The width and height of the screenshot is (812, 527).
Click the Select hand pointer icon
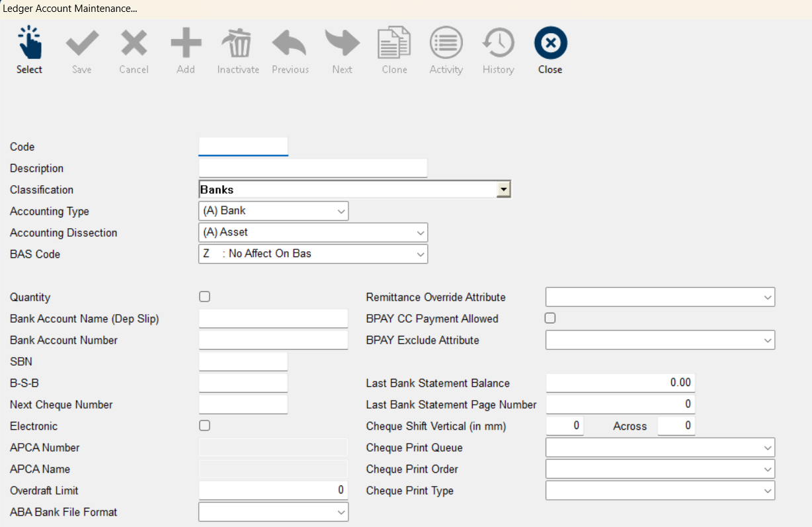29,44
